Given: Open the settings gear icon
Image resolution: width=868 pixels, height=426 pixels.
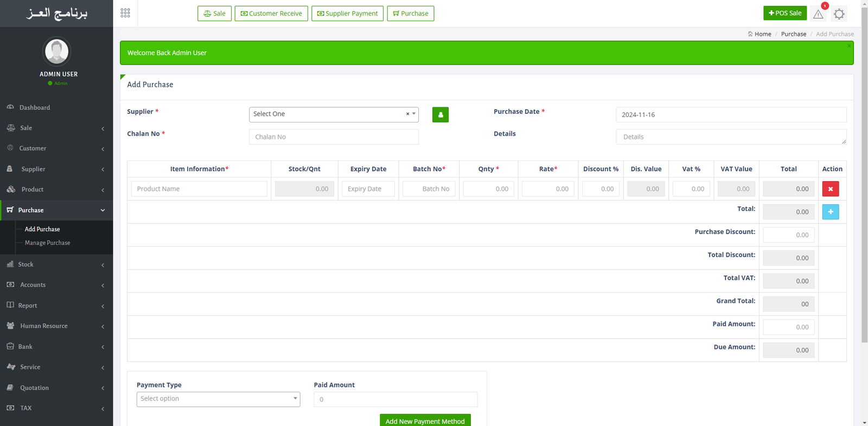Looking at the screenshot, I should [839, 14].
